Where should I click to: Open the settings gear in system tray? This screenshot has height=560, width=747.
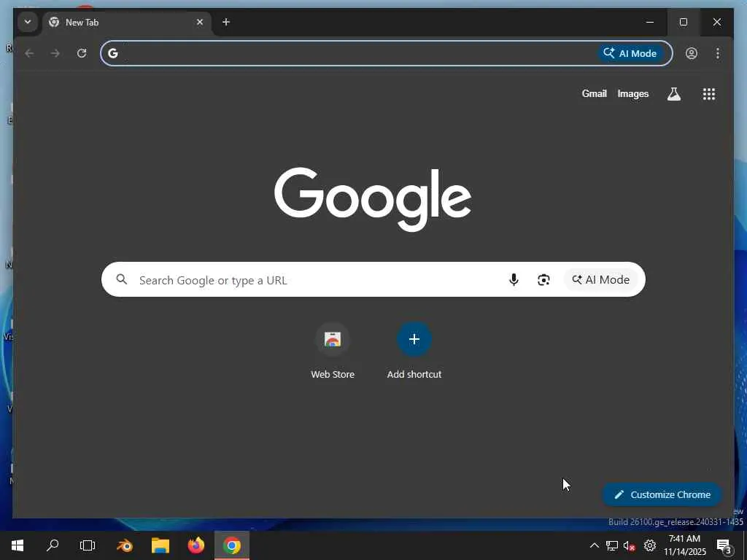650,545
